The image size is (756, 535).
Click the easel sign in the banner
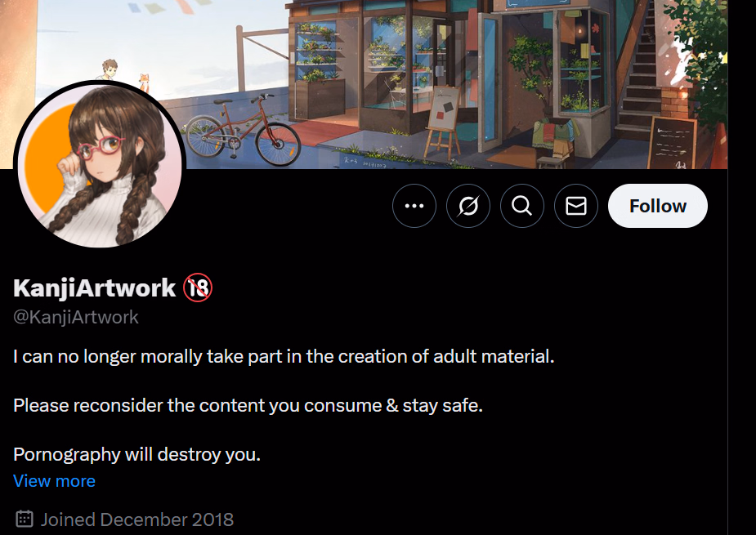tap(443, 121)
